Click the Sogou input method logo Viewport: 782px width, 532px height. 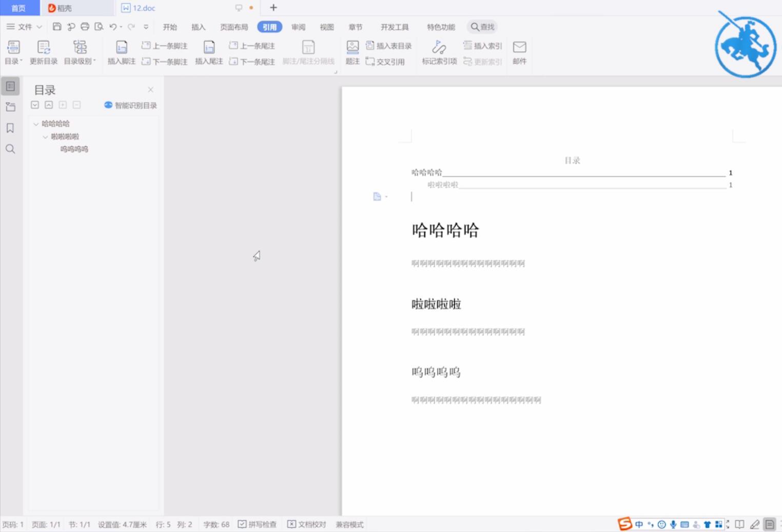tap(625, 524)
